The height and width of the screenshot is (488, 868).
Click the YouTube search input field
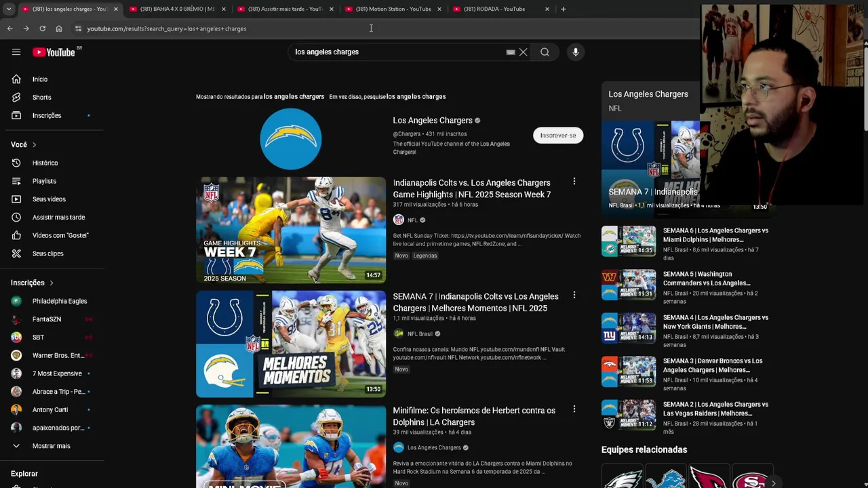(399, 52)
